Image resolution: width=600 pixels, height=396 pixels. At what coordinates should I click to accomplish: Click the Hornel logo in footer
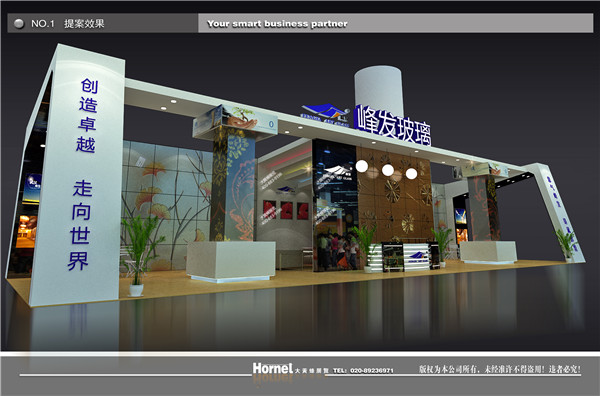point(272,368)
